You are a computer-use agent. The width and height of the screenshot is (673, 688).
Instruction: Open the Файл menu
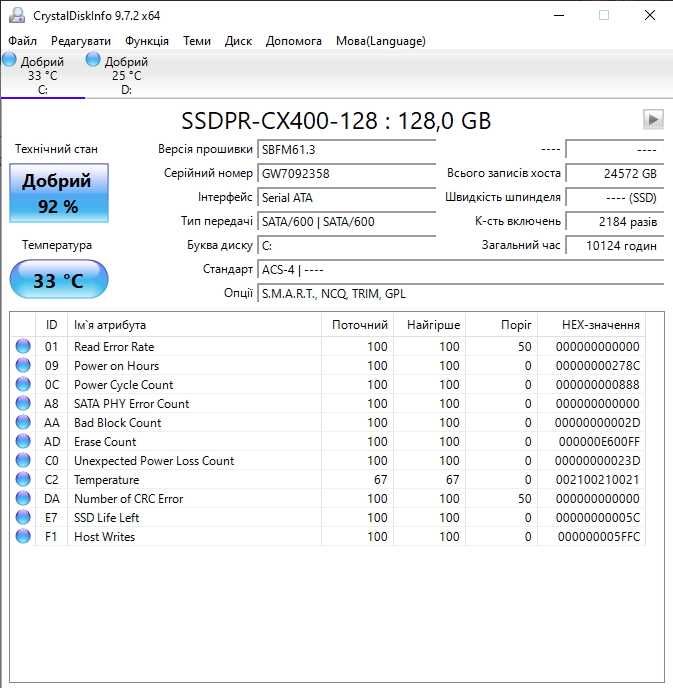coord(22,41)
